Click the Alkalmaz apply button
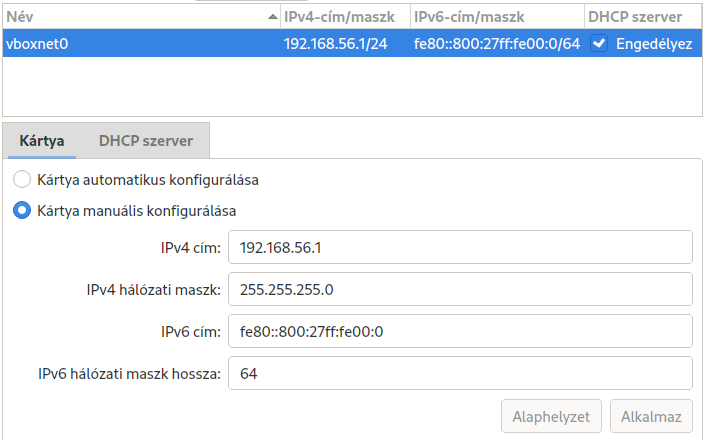Viewport: 704px width, 440px height. (651, 416)
